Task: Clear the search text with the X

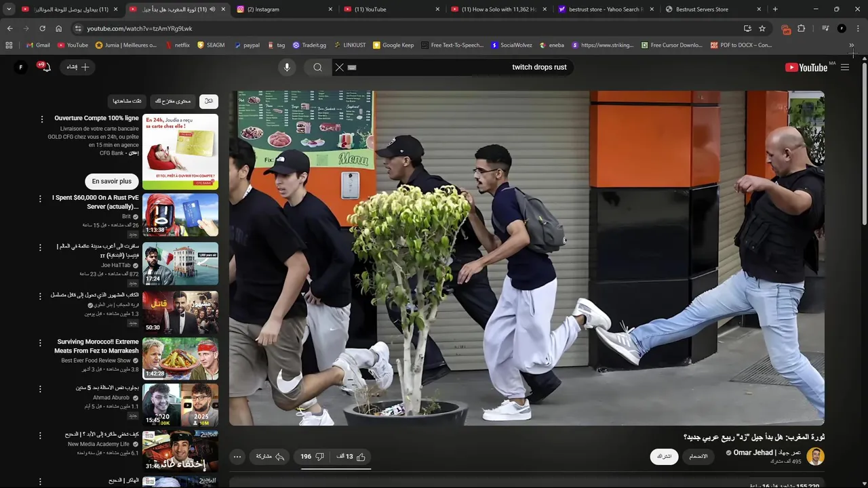Action: (340, 67)
